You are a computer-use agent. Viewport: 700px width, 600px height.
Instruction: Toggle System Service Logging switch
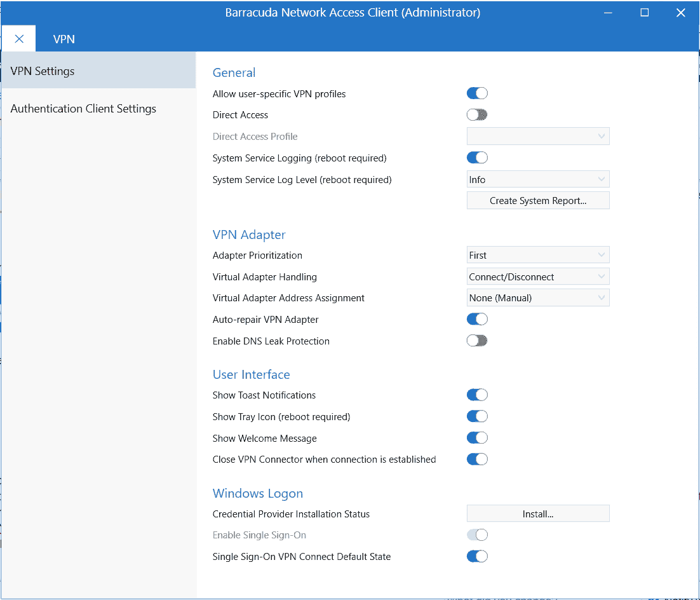(x=477, y=158)
